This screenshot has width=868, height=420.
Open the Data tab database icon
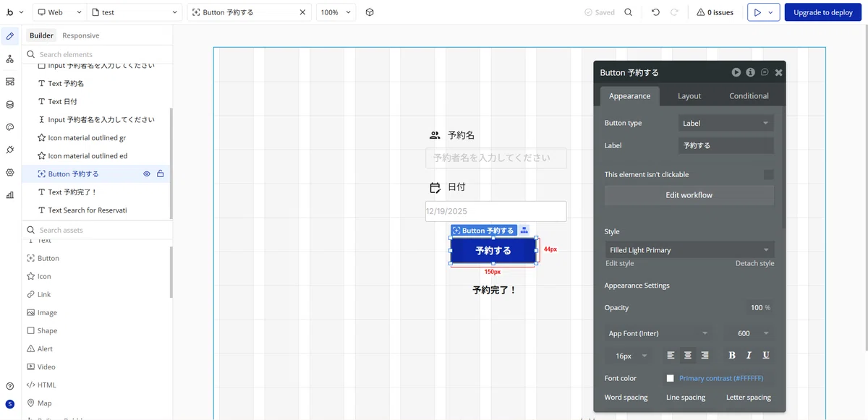(x=9, y=104)
